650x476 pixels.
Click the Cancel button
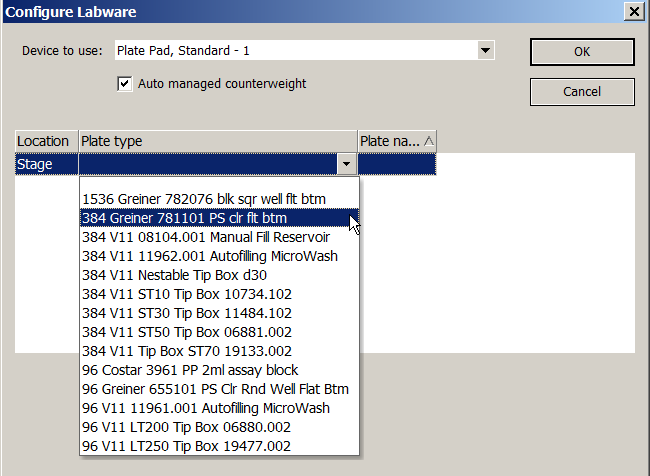tap(582, 92)
